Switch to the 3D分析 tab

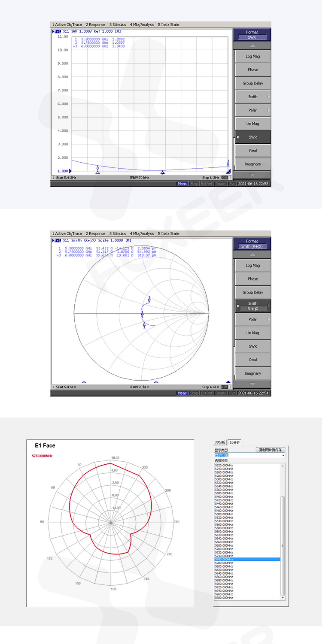(220, 442)
